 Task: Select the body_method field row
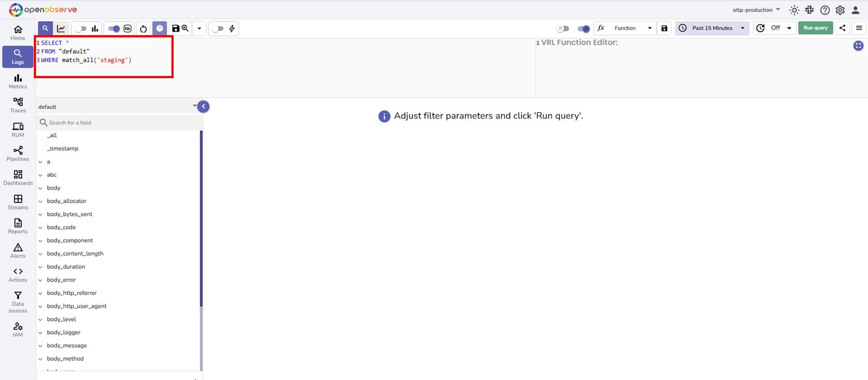(x=118, y=359)
